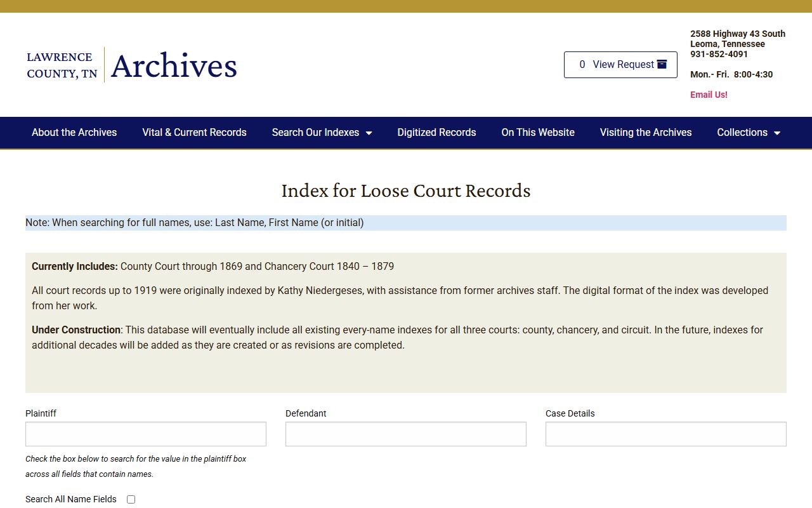Click the Lawrence County Archives logo
The width and height of the screenshot is (812, 508).
coord(132,65)
